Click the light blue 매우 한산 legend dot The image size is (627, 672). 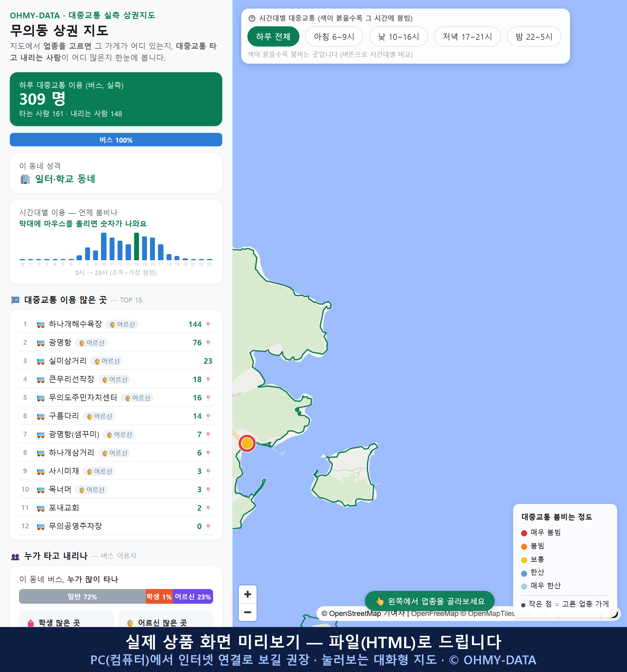(524, 587)
